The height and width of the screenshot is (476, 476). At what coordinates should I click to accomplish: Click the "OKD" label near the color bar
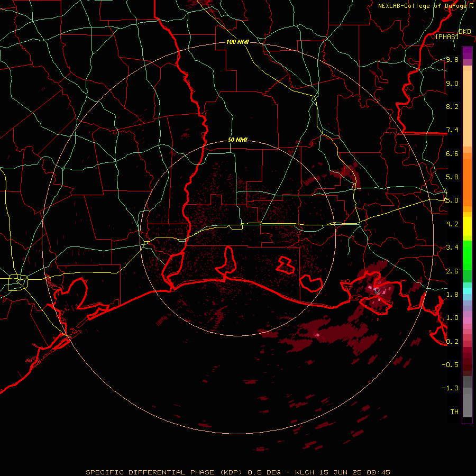coord(465,32)
